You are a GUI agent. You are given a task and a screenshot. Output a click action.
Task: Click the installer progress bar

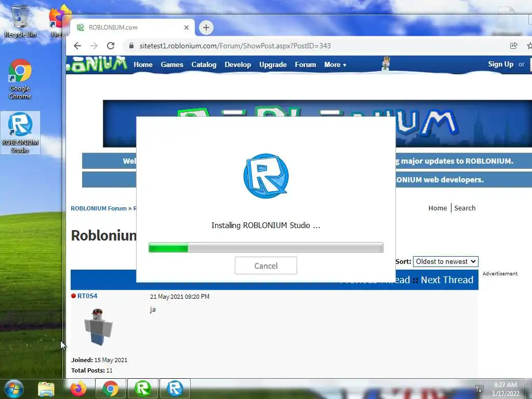point(266,247)
